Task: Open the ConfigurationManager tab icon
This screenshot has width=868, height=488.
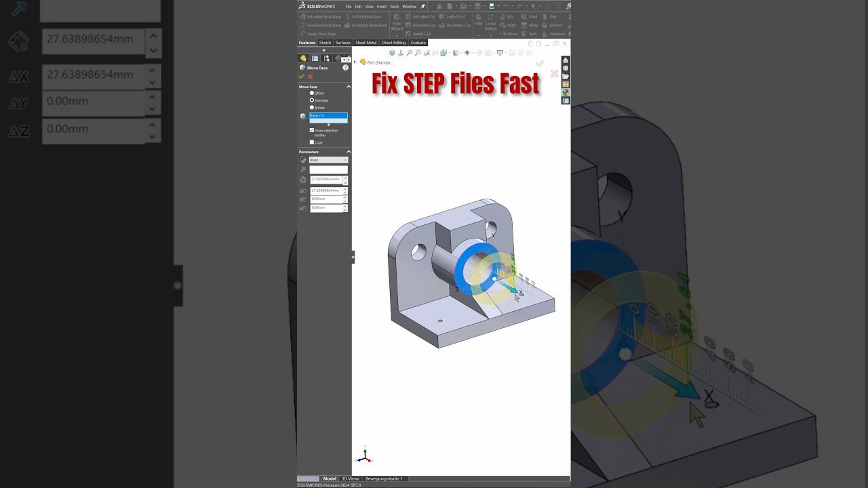Action: click(x=327, y=58)
